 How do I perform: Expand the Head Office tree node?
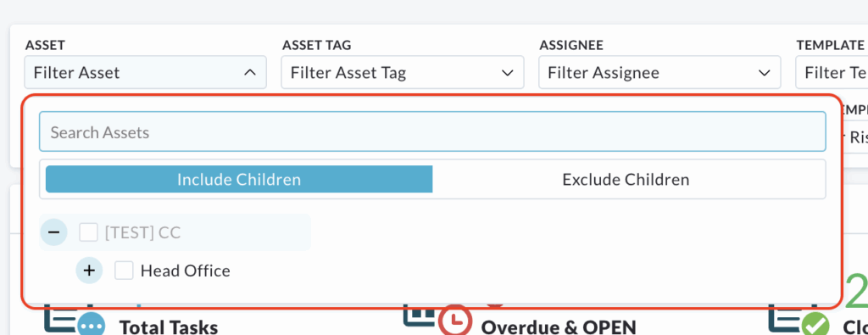(x=89, y=271)
